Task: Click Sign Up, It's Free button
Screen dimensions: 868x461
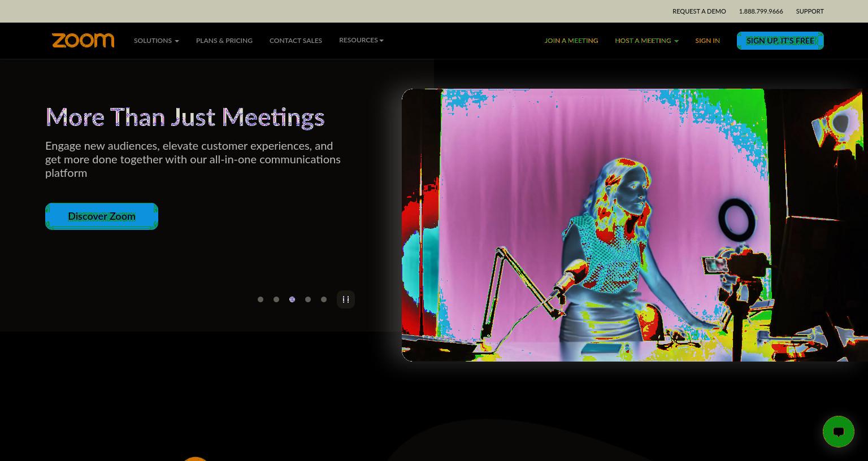Action: 780,41
